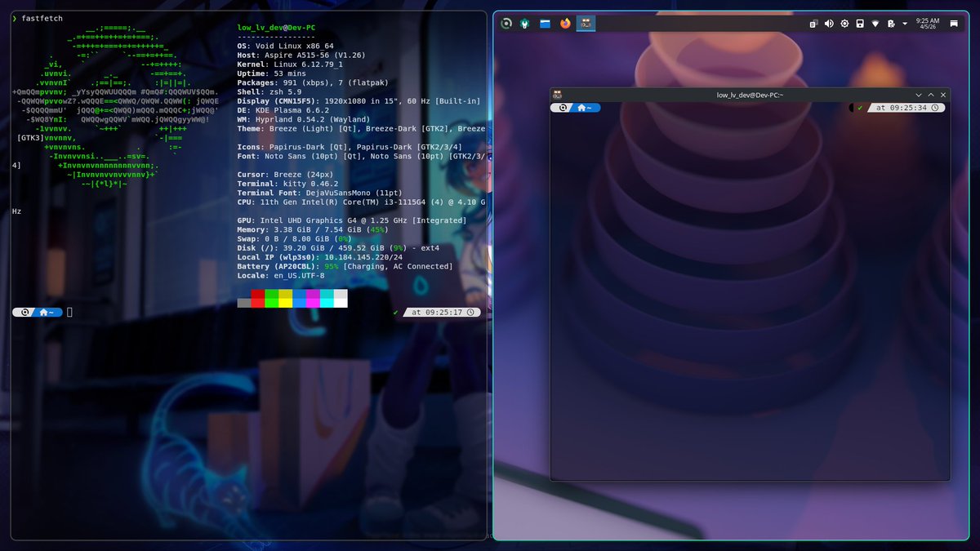Click the clock glyph beside 09:25:34
The image size is (980, 551).
(934, 107)
